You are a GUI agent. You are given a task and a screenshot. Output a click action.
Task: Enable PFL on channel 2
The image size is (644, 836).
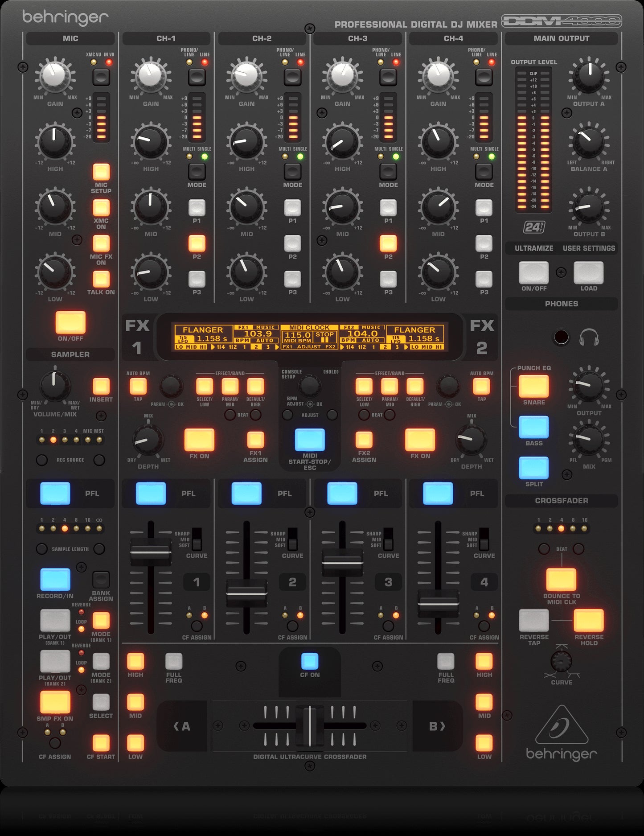point(246,494)
